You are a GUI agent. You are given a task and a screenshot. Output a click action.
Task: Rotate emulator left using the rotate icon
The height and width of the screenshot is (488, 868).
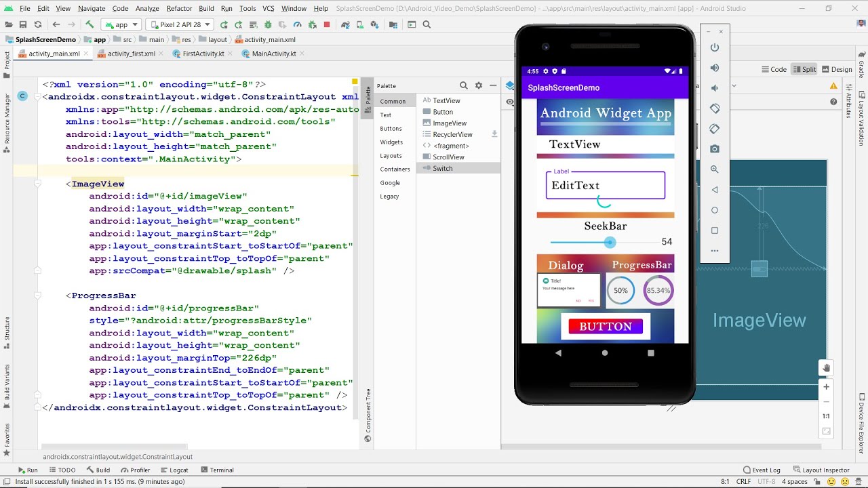[x=714, y=108]
